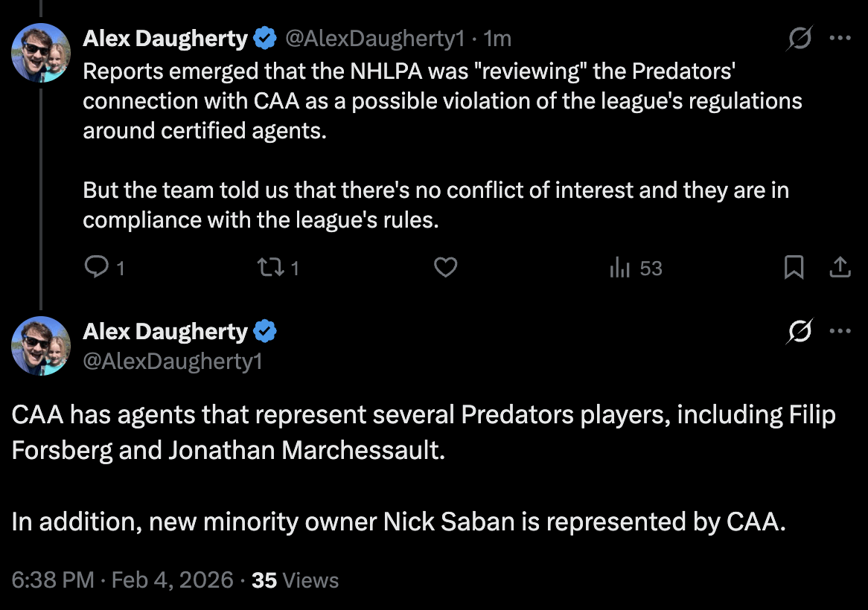Screen dimensions: 868x610
Task: Open more options on main tweet
Action: pyautogui.click(x=840, y=332)
